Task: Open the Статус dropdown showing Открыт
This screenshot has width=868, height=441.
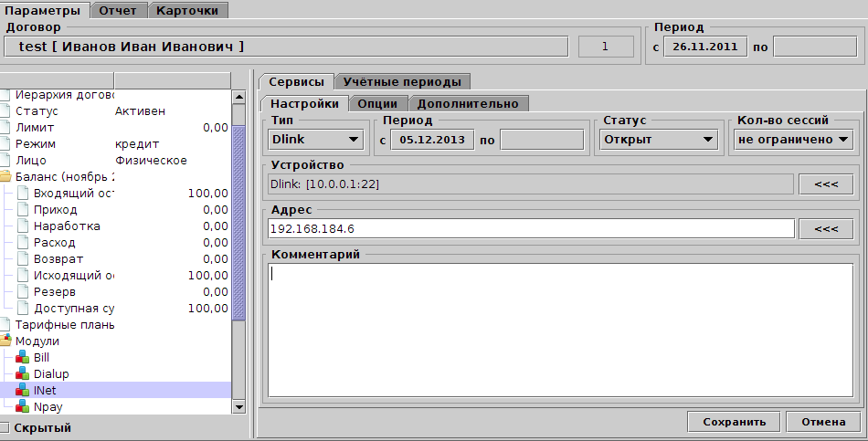Action: pos(657,140)
